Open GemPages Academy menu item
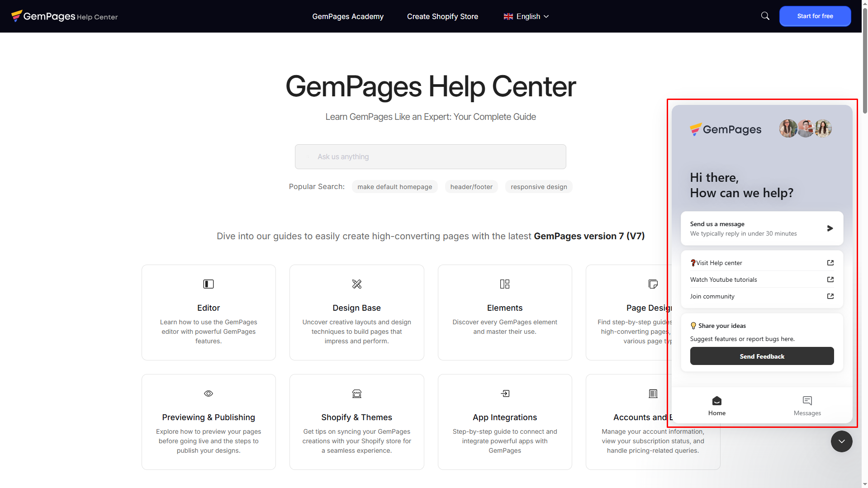This screenshot has width=868, height=488. tap(347, 16)
